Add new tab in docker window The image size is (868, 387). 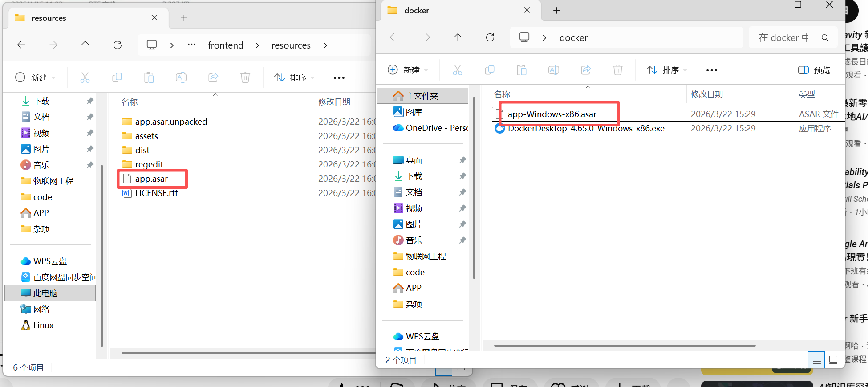point(556,10)
